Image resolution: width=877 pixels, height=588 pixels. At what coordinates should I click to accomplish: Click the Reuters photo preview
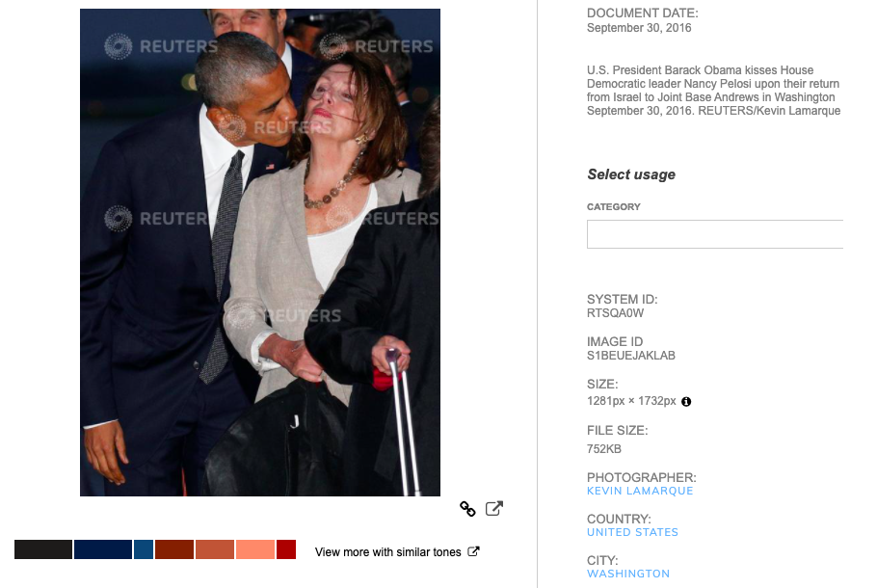[x=260, y=253]
